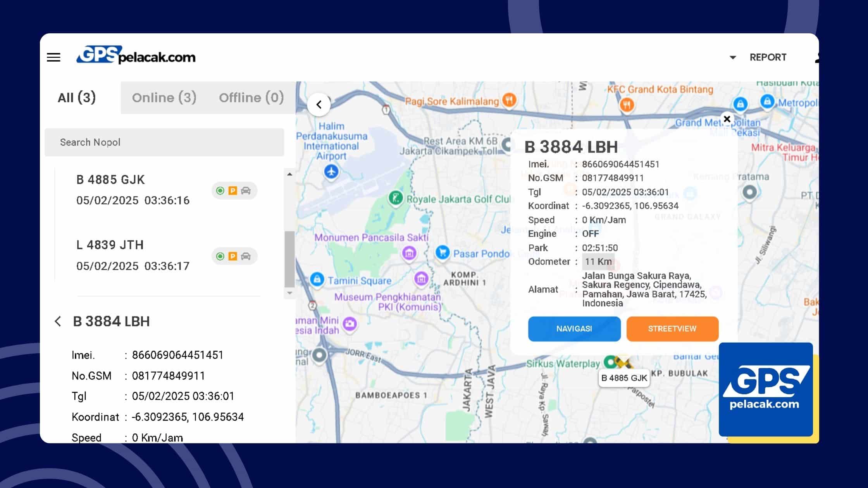
Task: Click the GPSpelacak.com logo
Action: pos(136,55)
